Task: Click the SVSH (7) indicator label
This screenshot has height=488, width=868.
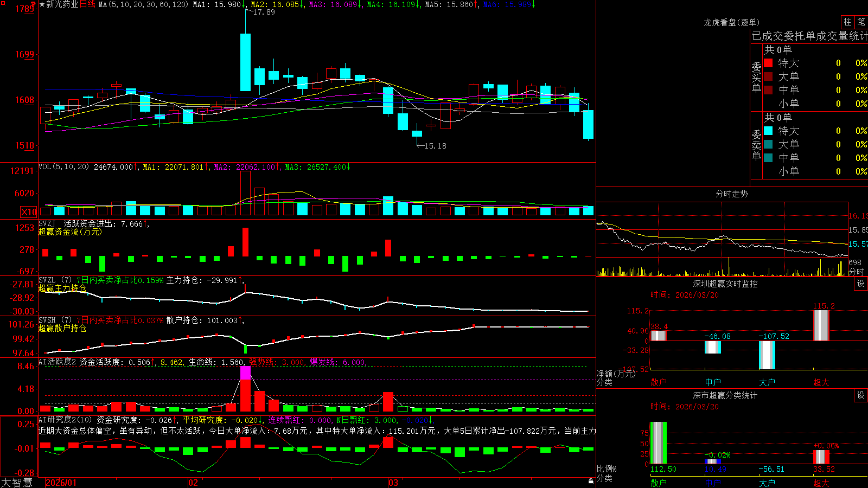Action: point(55,320)
